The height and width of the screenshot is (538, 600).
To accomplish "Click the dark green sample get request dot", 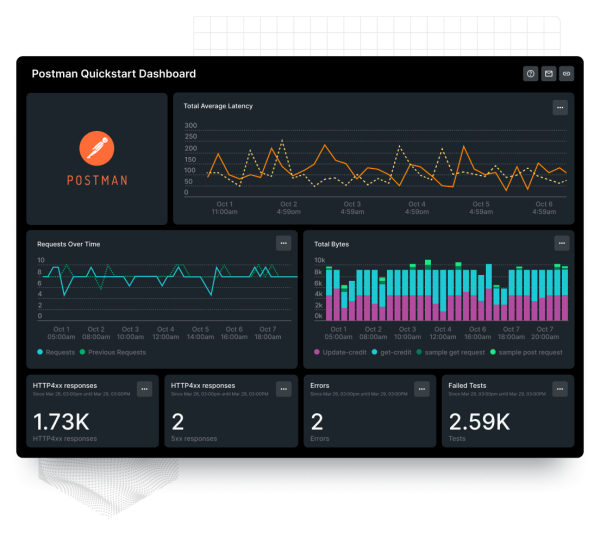I will coord(419,352).
